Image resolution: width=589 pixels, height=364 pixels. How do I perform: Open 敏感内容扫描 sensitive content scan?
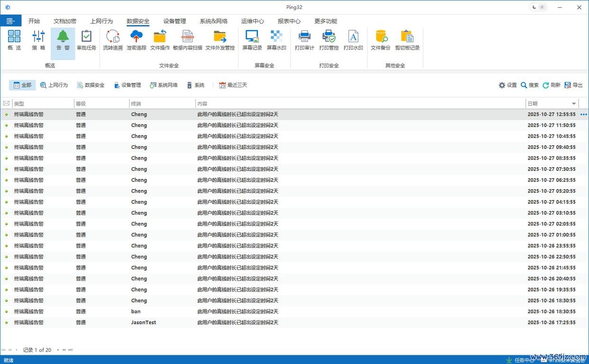tap(187, 40)
